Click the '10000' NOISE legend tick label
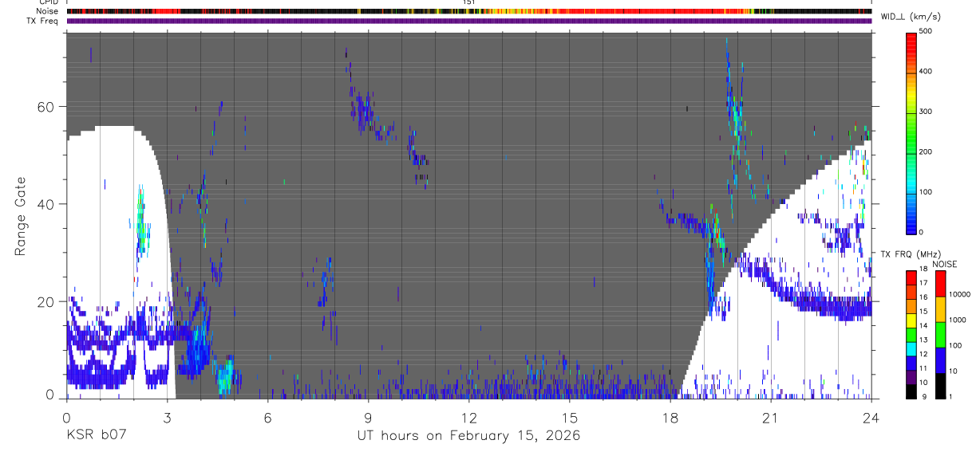The height and width of the screenshot is (452, 980). tap(959, 295)
